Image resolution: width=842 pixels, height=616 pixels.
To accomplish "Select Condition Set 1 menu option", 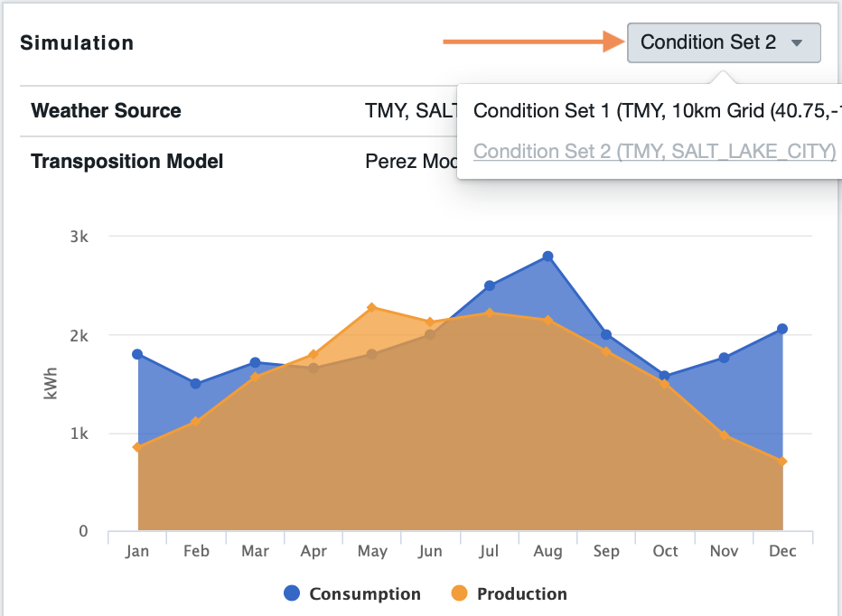I will pos(652,111).
